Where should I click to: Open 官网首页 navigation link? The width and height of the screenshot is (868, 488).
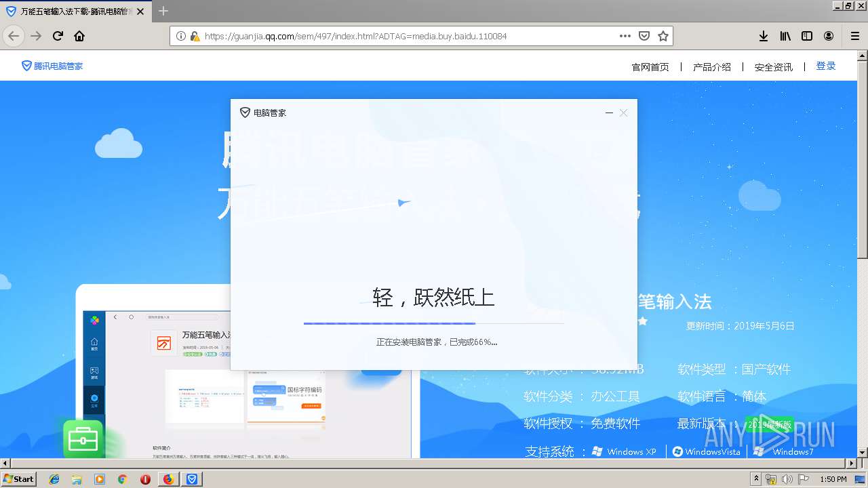pyautogui.click(x=650, y=66)
